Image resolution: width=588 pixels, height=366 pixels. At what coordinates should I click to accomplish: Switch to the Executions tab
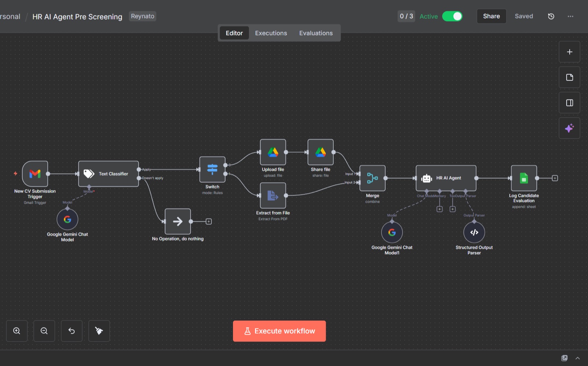pyautogui.click(x=271, y=33)
